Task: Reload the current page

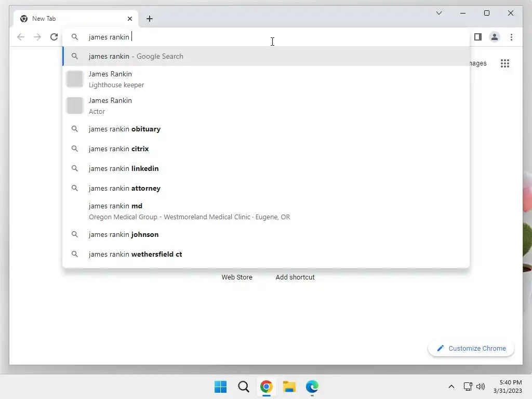Action: 54,37
